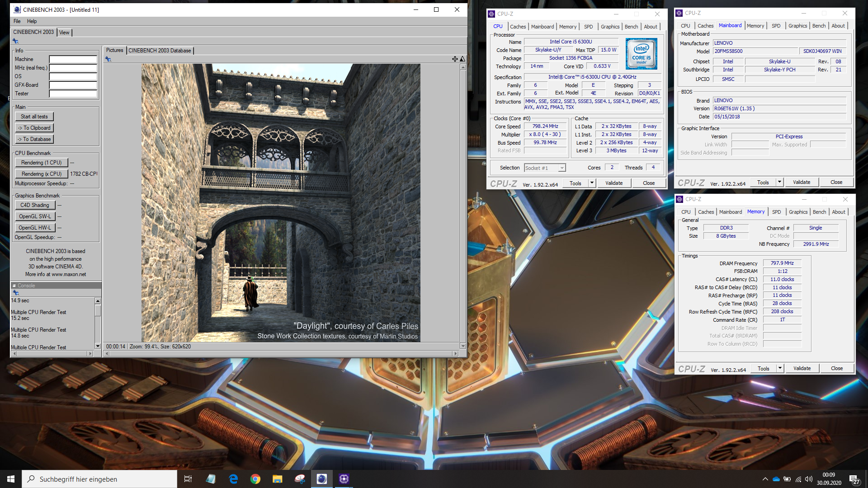
Task: Click the battery tray icon
Action: point(787,479)
